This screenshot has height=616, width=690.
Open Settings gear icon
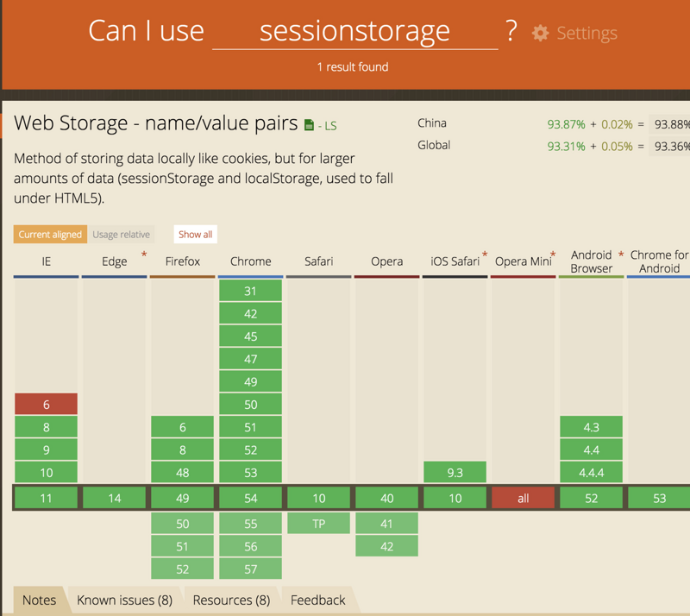[x=540, y=33]
